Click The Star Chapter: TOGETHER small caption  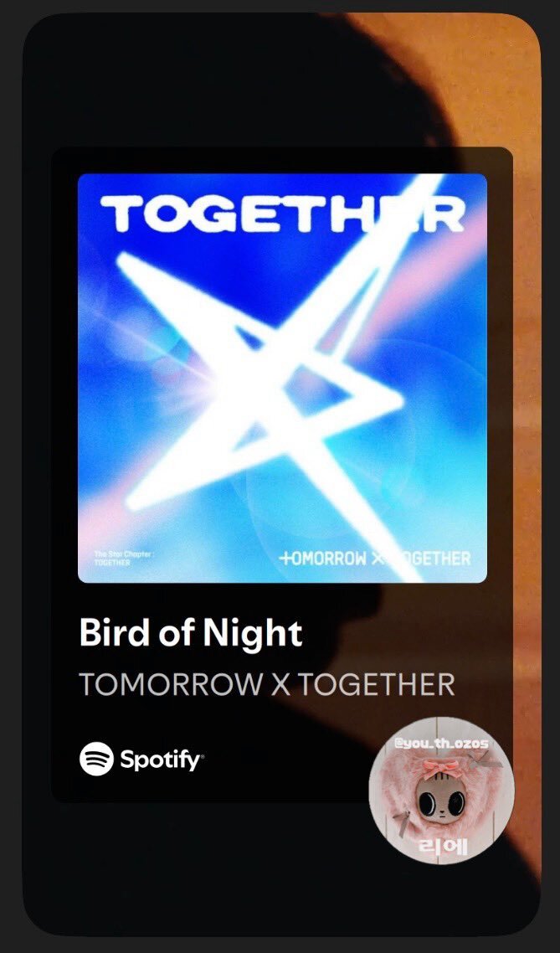pos(112,559)
